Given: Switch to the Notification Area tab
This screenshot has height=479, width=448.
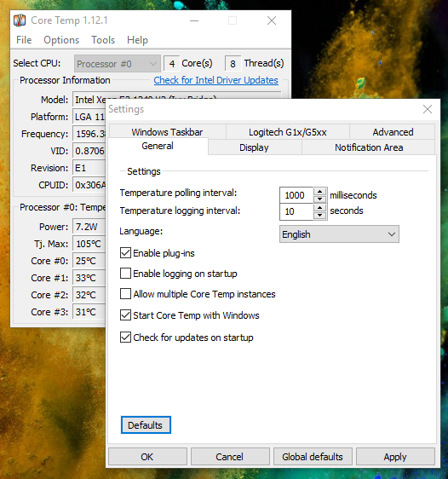Looking at the screenshot, I should 369,147.
